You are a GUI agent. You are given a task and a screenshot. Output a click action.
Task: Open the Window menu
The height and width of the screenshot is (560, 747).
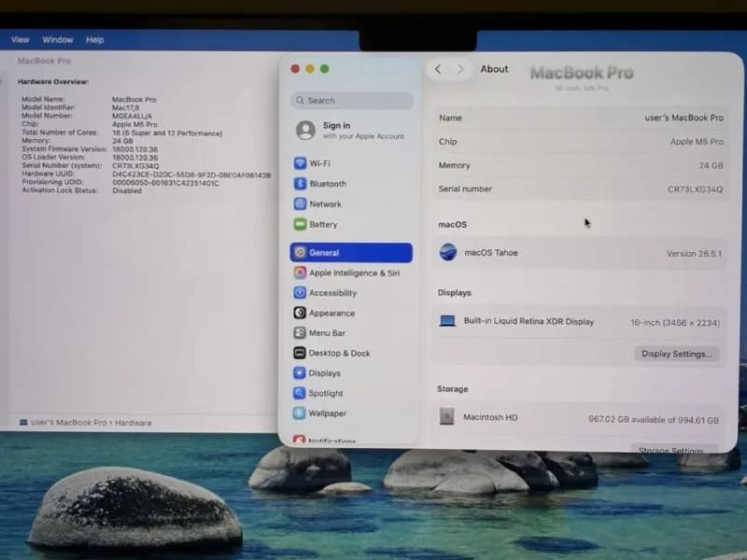58,40
